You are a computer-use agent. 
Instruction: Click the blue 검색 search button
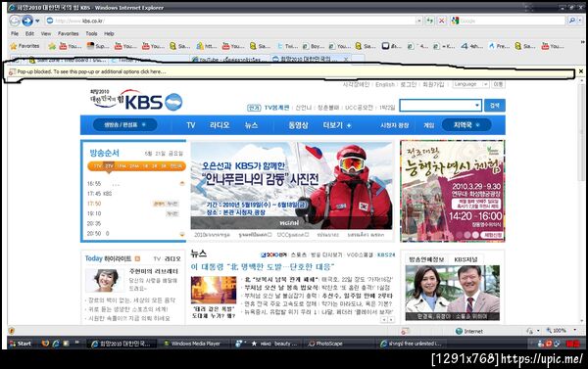(x=495, y=106)
